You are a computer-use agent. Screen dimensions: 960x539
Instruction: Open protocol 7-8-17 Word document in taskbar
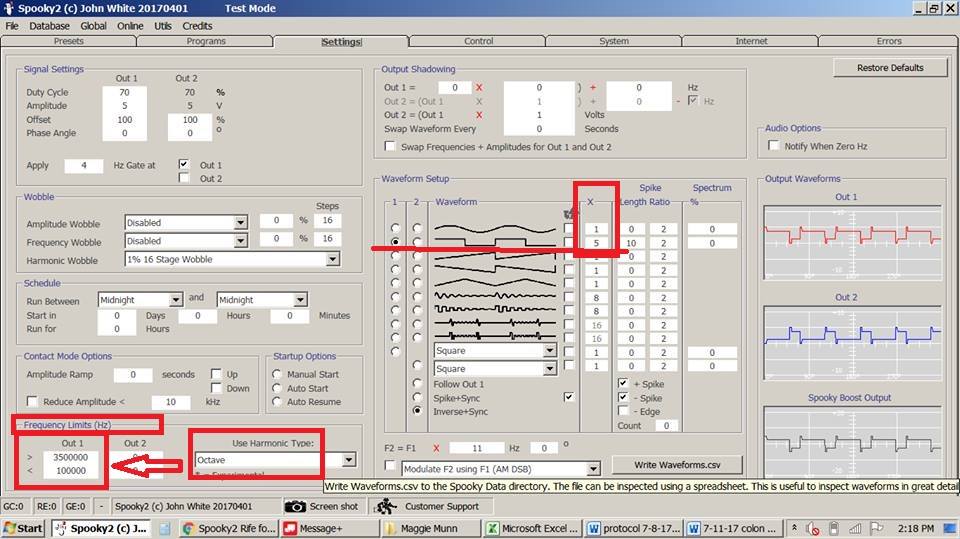point(633,528)
